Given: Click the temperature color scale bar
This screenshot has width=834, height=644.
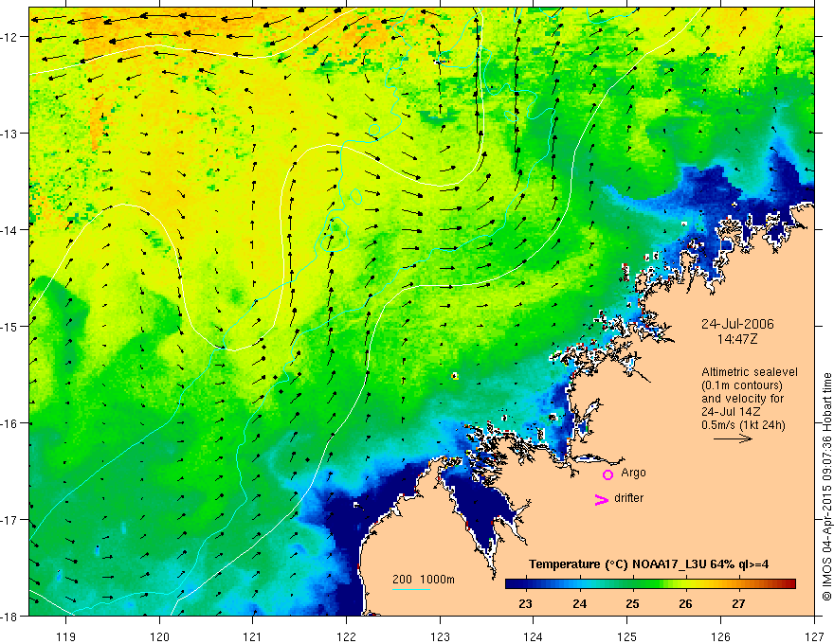Looking at the screenshot, I should [650, 583].
